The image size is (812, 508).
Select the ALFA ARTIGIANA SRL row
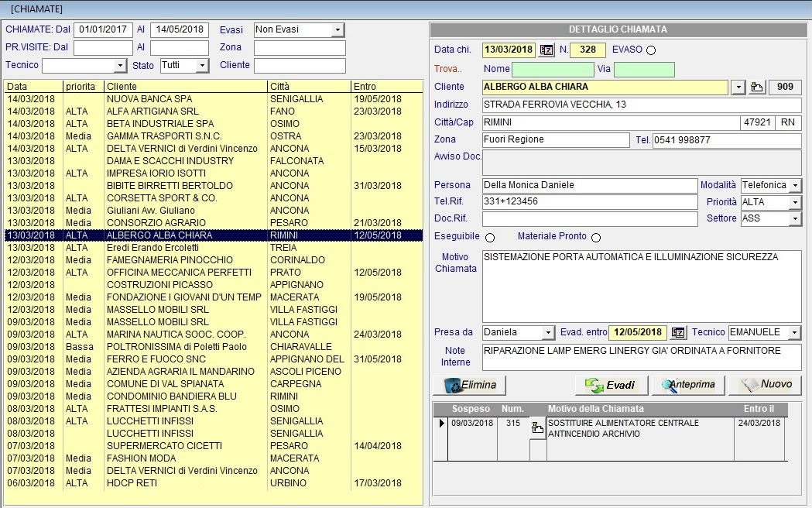(214, 112)
